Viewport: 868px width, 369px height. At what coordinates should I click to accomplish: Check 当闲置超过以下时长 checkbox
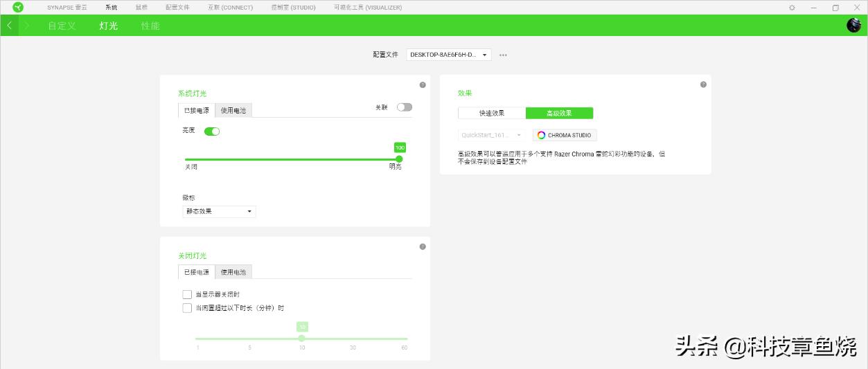187,308
